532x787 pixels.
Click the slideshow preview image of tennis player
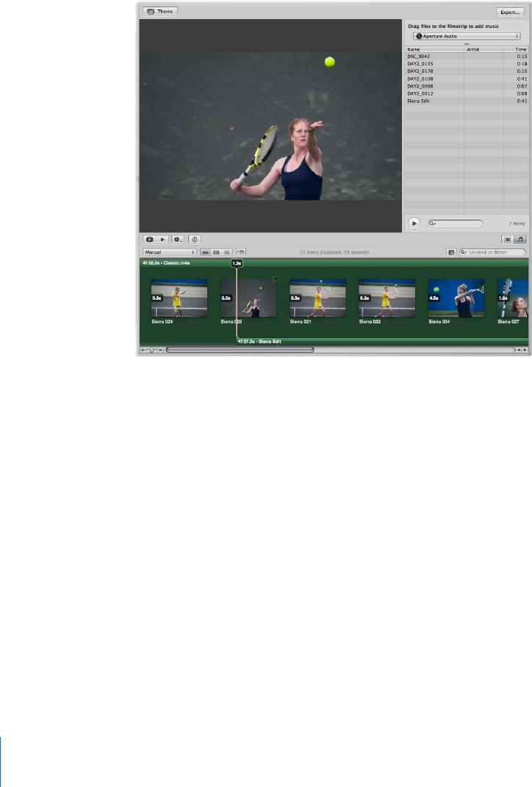(270, 126)
